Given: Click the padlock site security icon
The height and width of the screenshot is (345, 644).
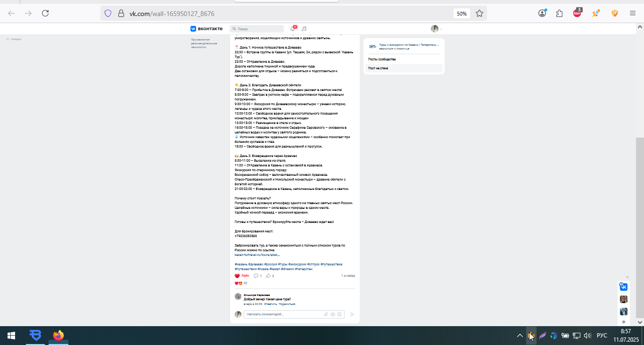Looking at the screenshot, I should (121, 13).
